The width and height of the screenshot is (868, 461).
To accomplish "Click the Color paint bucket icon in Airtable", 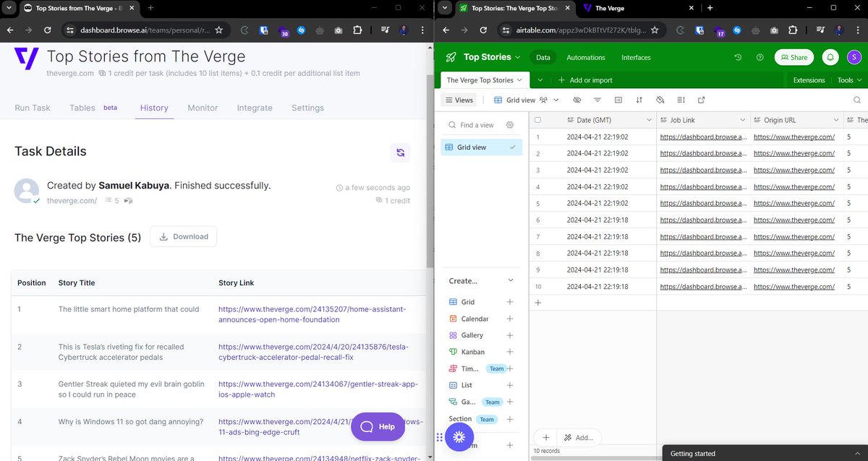I will click(660, 100).
